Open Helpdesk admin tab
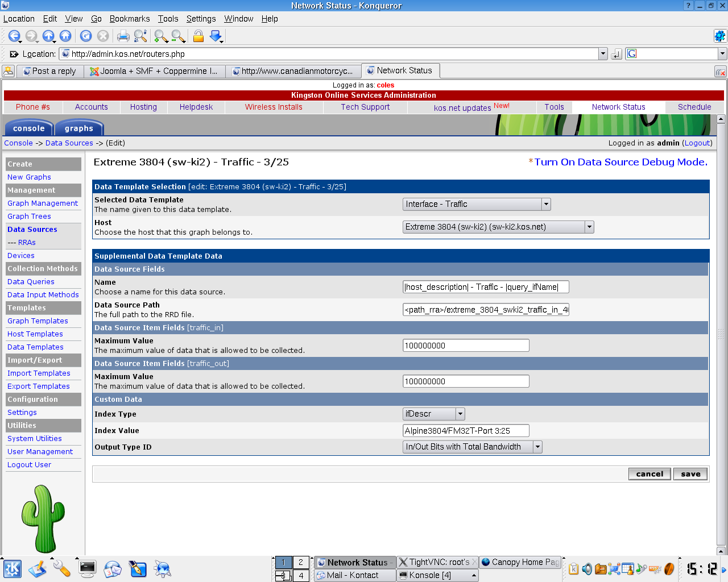 (196, 107)
